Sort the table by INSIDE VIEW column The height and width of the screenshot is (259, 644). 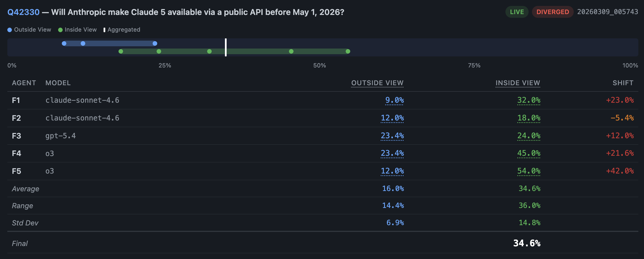[518, 83]
